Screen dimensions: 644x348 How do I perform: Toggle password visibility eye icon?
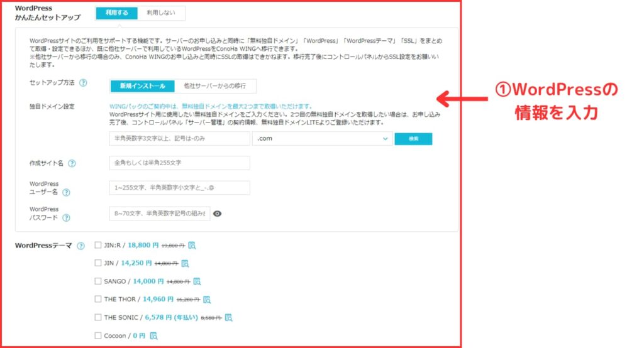(x=217, y=214)
